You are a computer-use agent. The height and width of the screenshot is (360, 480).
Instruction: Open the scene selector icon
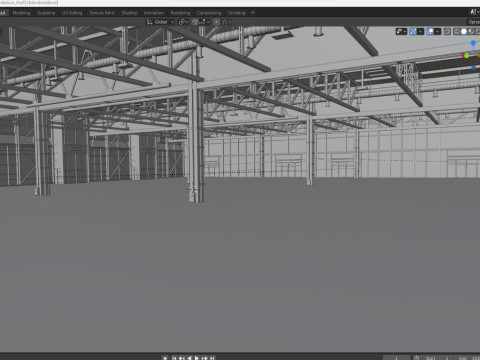coord(474,12)
